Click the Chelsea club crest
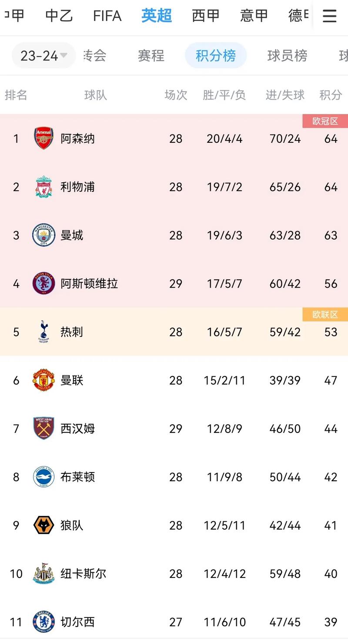Screen dimensions: 348x644 (43, 622)
